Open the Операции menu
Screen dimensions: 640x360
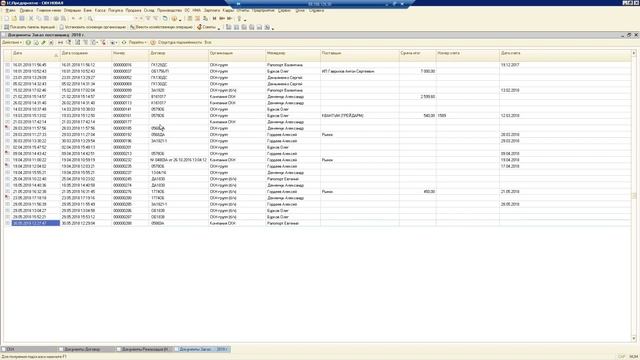click(72, 11)
